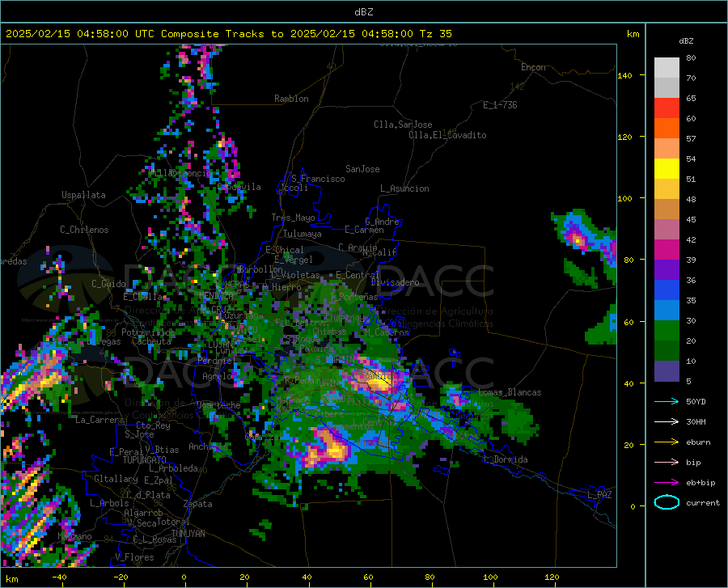Click the dBZ title at top
Image resolution: width=728 pixels, height=588 pixels.
[x=363, y=12]
